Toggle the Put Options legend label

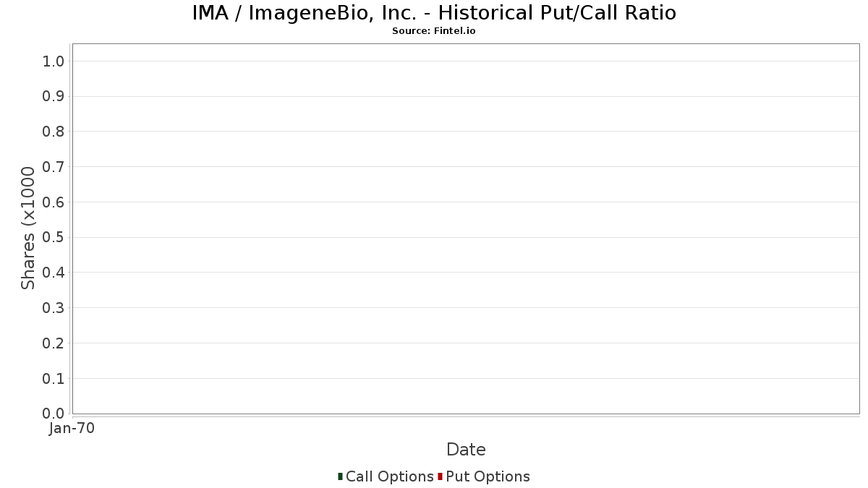(488, 476)
